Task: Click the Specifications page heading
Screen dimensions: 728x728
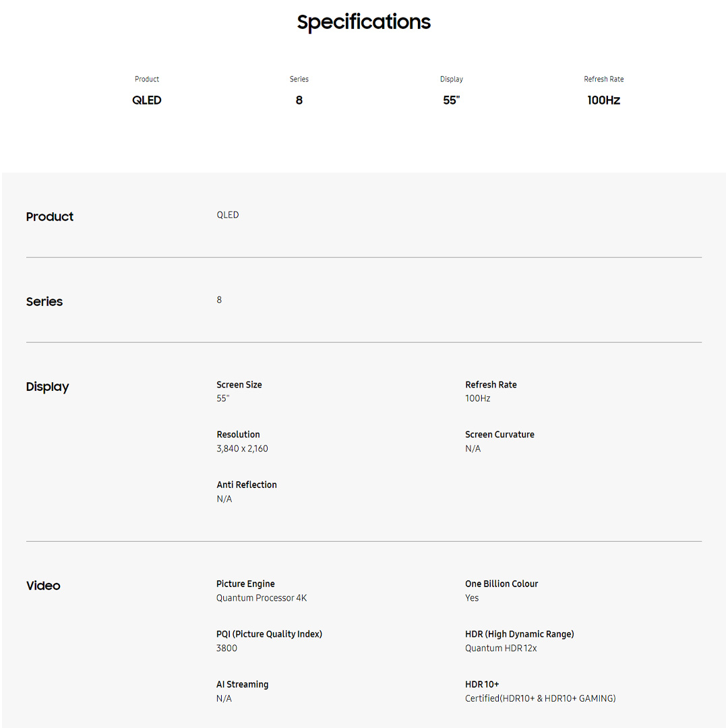Action: pos(364,22)
